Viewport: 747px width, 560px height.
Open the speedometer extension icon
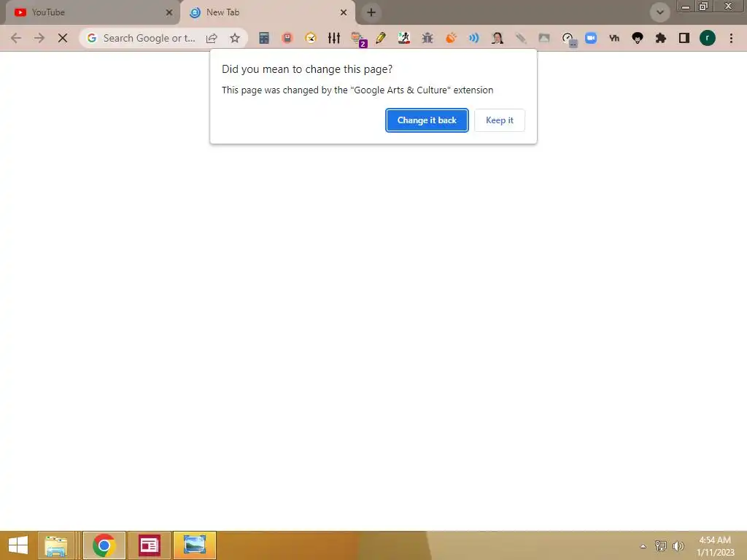(x=569, y=39)
